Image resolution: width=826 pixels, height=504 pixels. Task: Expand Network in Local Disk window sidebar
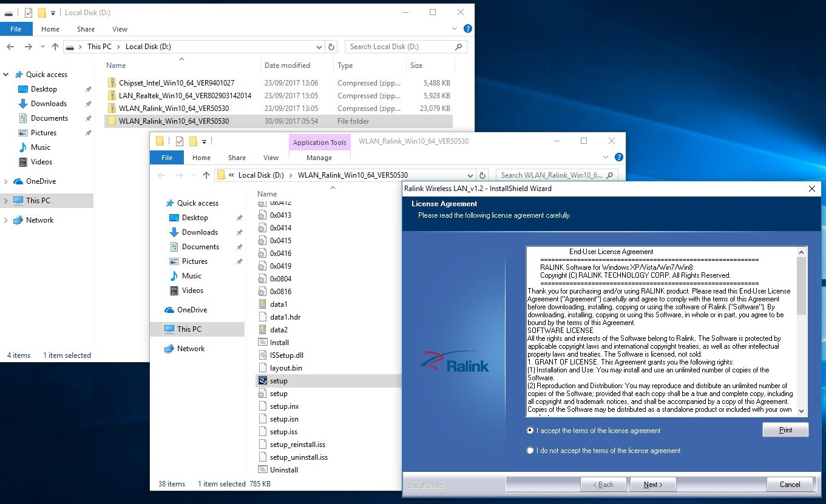pos(6,220)
